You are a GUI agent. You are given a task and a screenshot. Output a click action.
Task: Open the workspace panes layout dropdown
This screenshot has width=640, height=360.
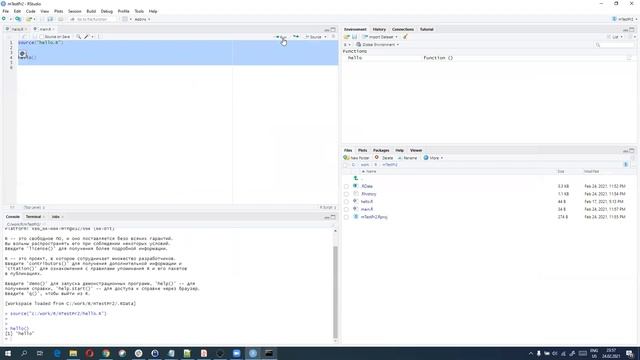(x=127, y=19)
